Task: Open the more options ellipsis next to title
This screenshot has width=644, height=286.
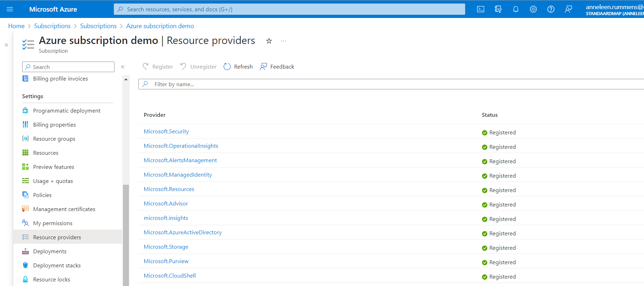Action: [284, 41]
